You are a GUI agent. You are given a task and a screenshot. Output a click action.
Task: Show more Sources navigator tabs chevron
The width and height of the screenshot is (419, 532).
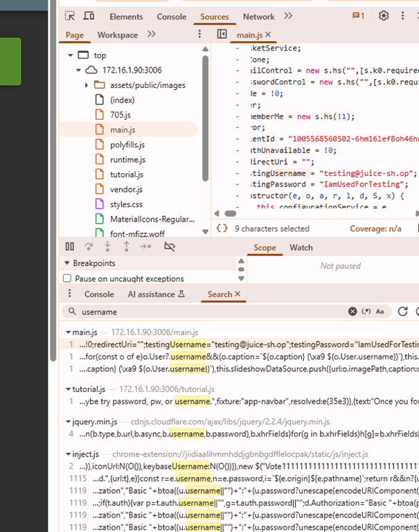coord(151,34)
